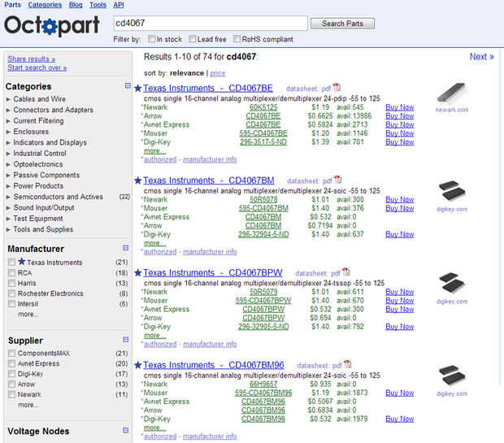Open the Tools navigation link
The image size is (504, 443).
click(98, 5)
